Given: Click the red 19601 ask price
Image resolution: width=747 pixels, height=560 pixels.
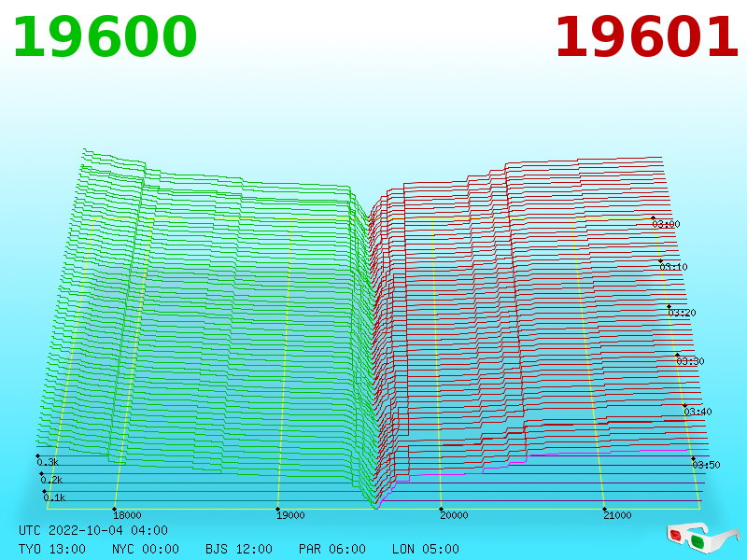Looking at the screenshot, I should pos(646,37).
